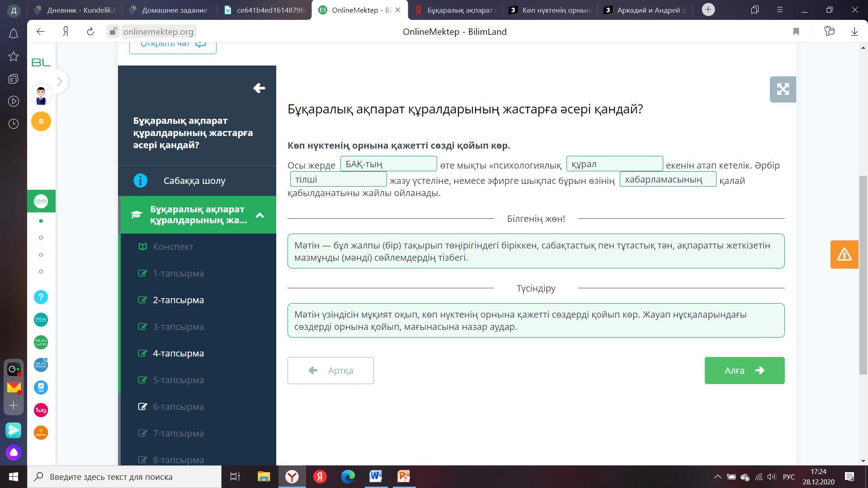Screen dimensions: 868x488
Task: Open the 2-тапсырма task
Action: point(178,300)
